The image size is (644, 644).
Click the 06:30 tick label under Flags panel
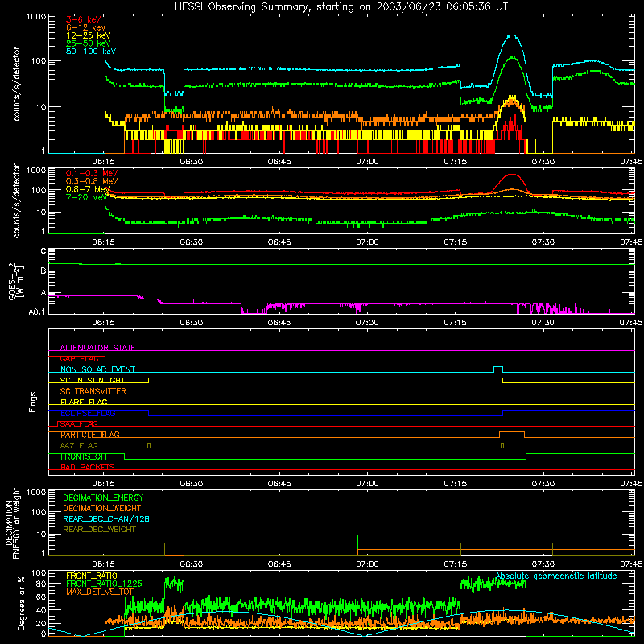[192, 484]
